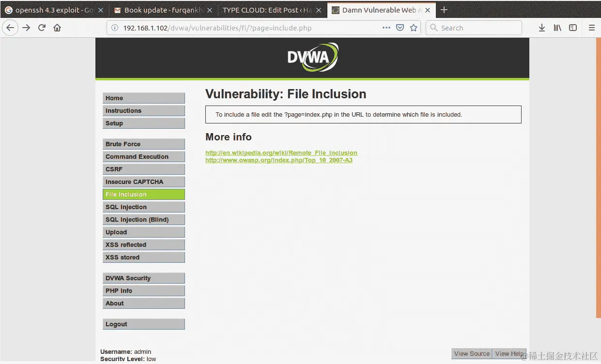
Task: Open the browser home page icon
Action: 57,28
